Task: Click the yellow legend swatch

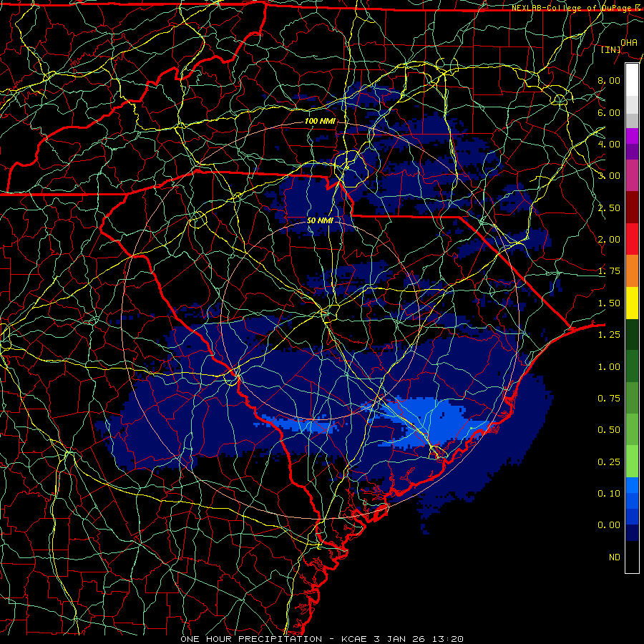Action: (632, 303)
